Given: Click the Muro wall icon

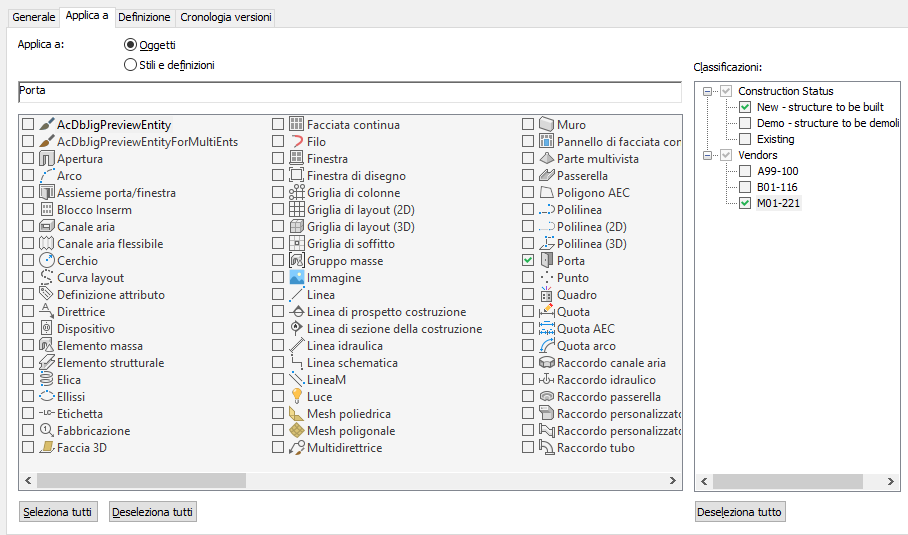Looking at the screenshot, I should (x=547, y=125).
